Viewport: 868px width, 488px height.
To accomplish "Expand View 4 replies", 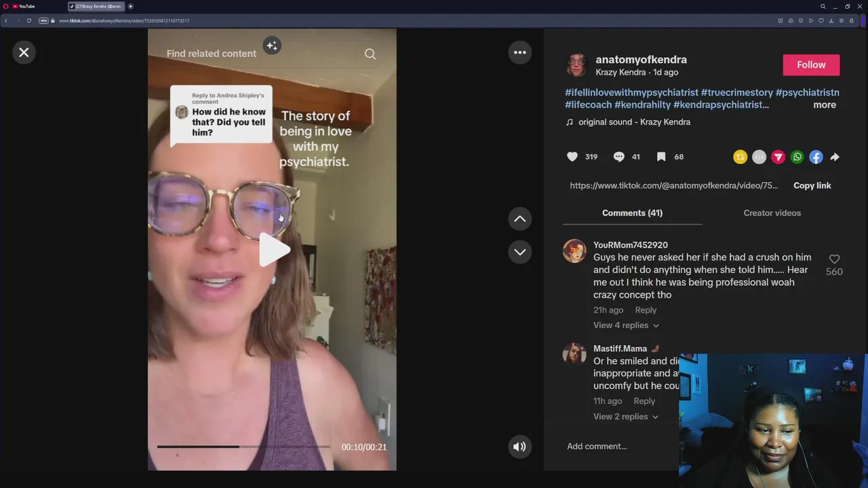I will (x=626, y=325).
